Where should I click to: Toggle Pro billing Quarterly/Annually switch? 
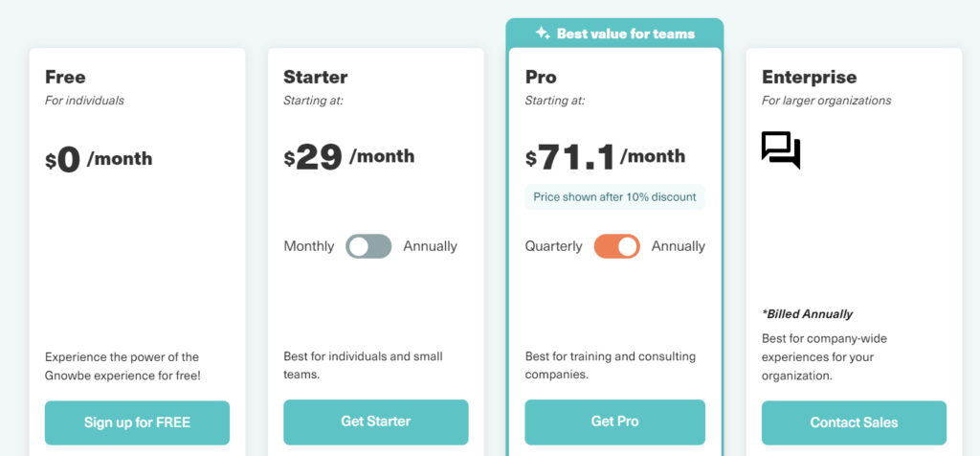617,246
